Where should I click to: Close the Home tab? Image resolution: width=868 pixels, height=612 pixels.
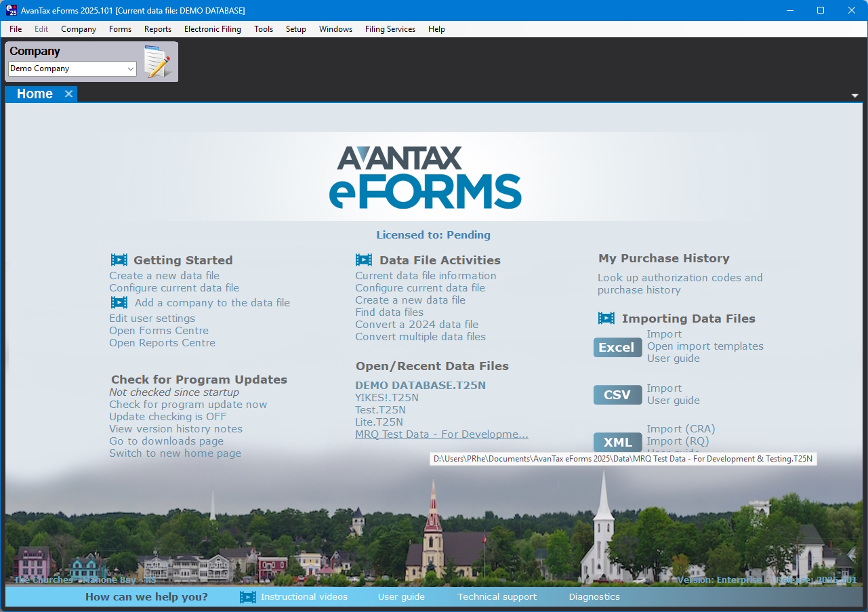68,94
